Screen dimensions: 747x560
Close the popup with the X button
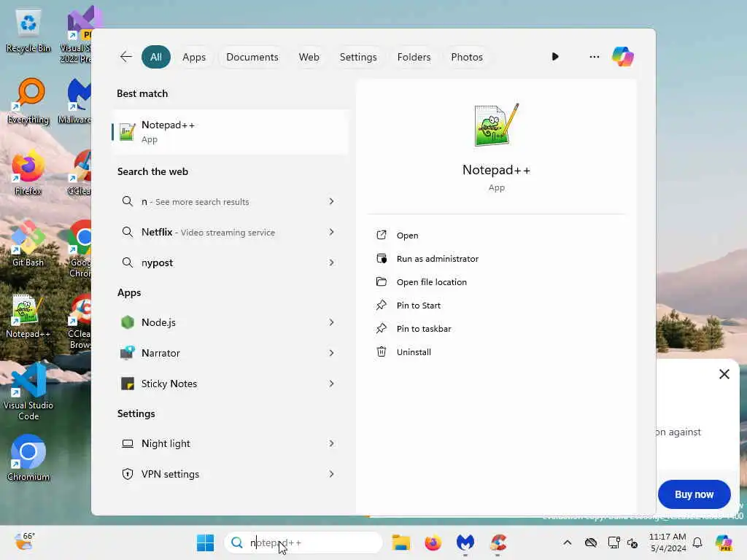[724, 374]
